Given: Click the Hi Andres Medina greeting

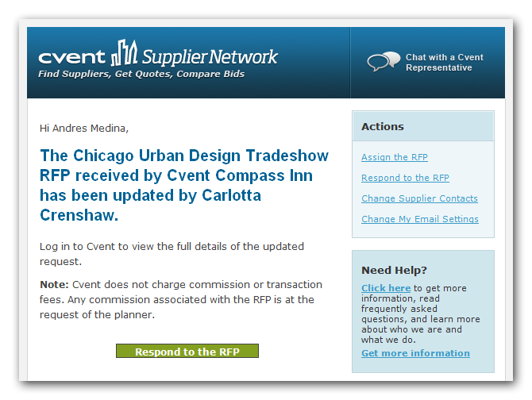Looking at the screenshot, I should 84,129.
